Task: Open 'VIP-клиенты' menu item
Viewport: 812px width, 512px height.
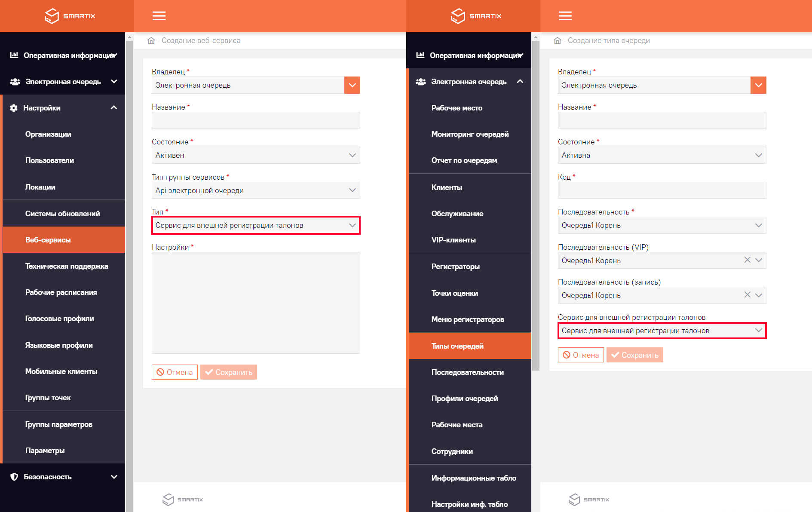Action: pos(470,240)
